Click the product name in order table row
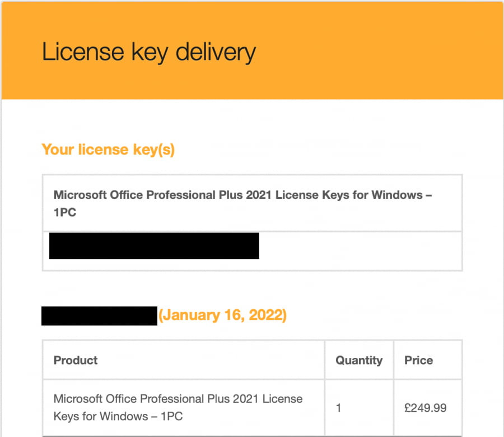 [x=178, y=407]
